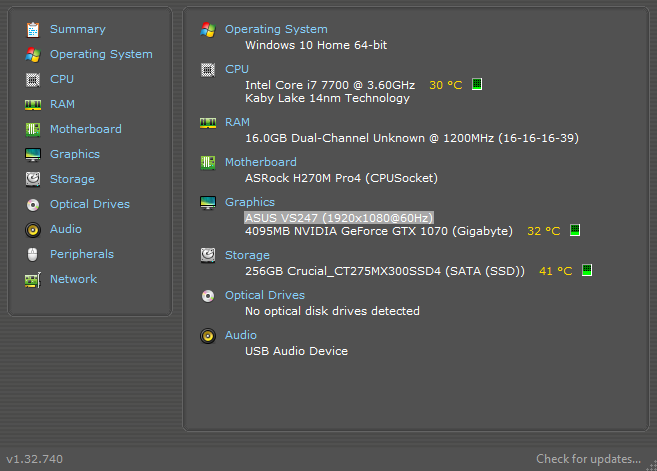Click the Audio heading in summary panel

(241, 335)
